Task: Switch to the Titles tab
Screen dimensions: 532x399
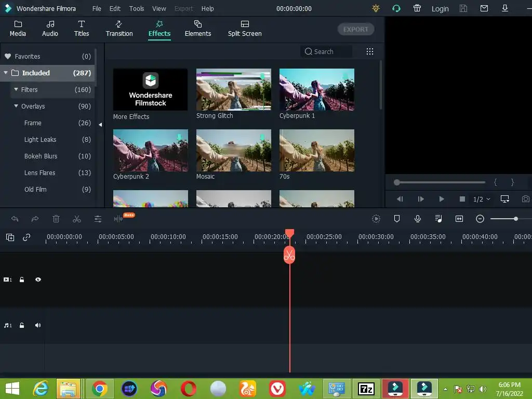Action: pyautogui.click(x=82, y=29)
